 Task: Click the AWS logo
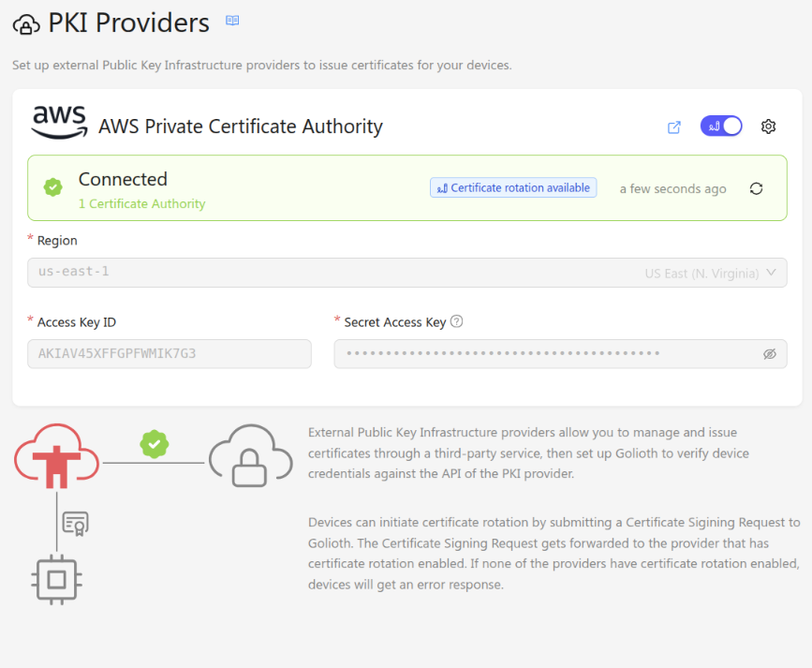59,122
